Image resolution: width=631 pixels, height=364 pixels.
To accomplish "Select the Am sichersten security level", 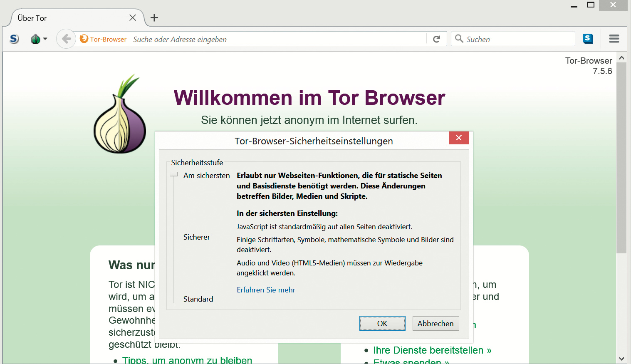I will pos(206,176).
